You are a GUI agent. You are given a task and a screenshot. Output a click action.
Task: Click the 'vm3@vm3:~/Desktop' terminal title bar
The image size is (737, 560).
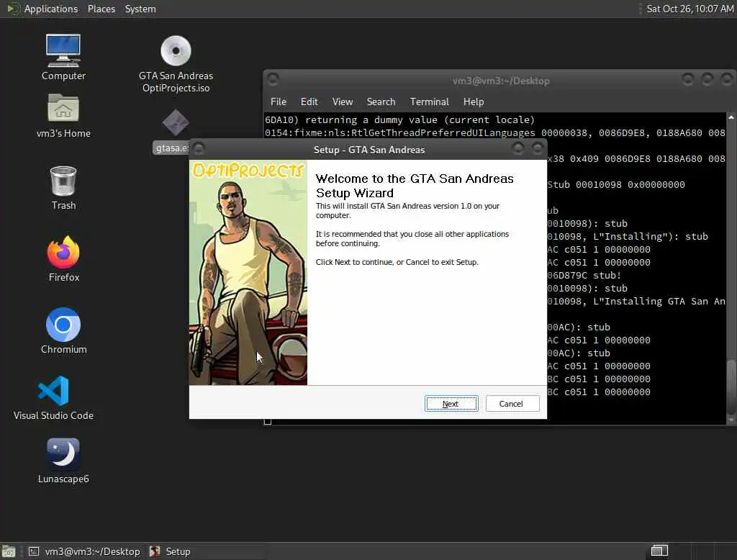[x=501, y=81]
